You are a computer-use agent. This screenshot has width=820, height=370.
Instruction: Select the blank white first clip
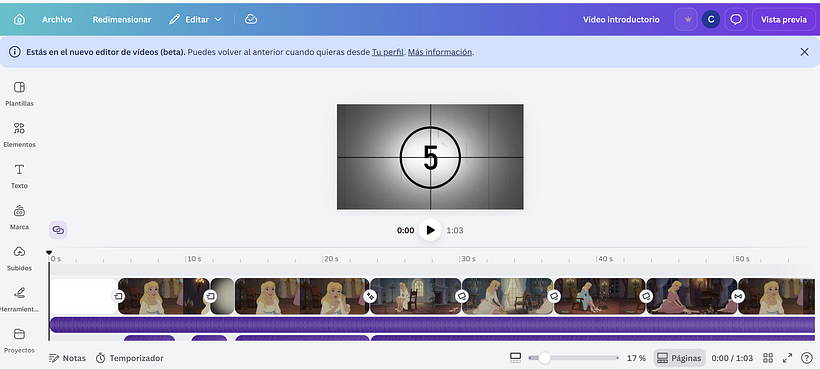(83, 296)
